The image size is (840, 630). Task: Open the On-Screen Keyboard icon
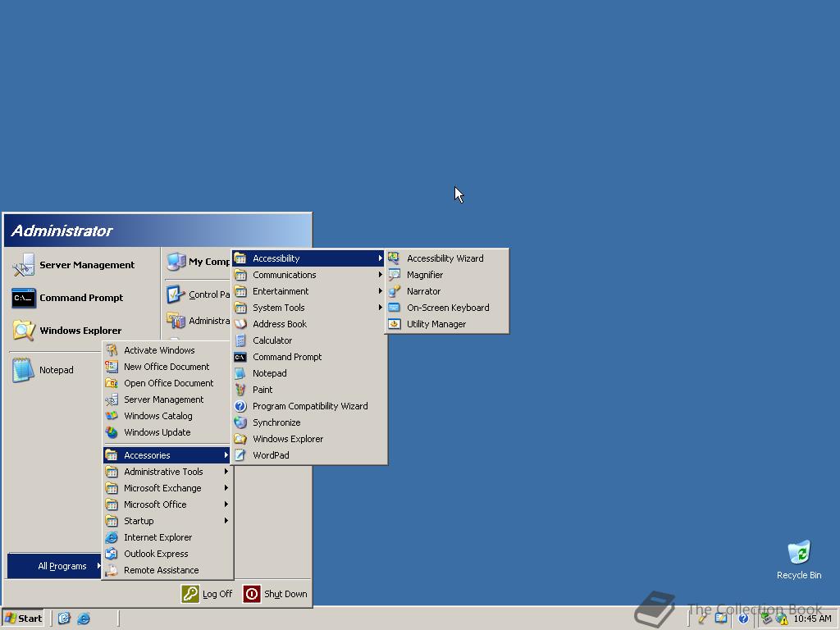395,308
